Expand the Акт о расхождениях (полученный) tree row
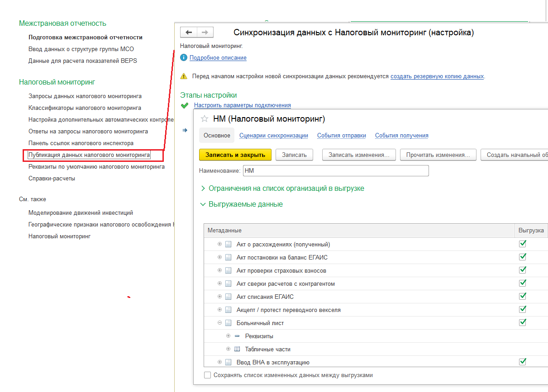Screen dimensions: 548x392 tap(219, 244)
